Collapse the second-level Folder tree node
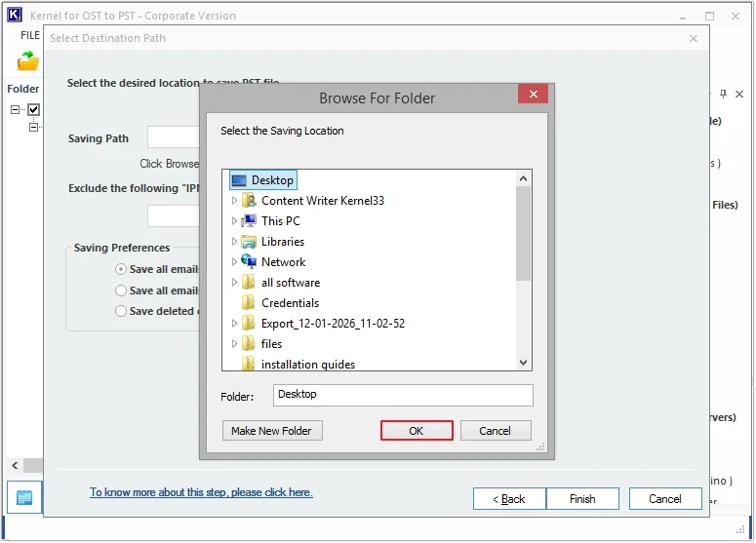 coord(33,127)
